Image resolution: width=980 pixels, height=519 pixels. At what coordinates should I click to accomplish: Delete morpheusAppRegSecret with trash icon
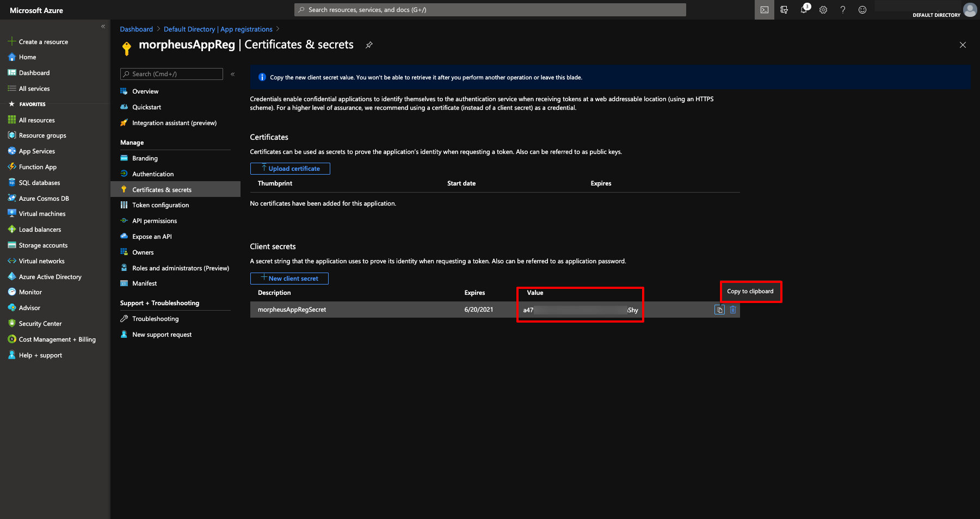coord(733,309)
